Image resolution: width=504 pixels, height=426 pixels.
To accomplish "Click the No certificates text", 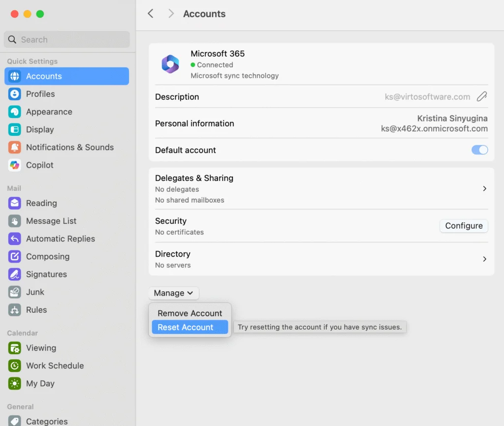I will tap(179, 232).
